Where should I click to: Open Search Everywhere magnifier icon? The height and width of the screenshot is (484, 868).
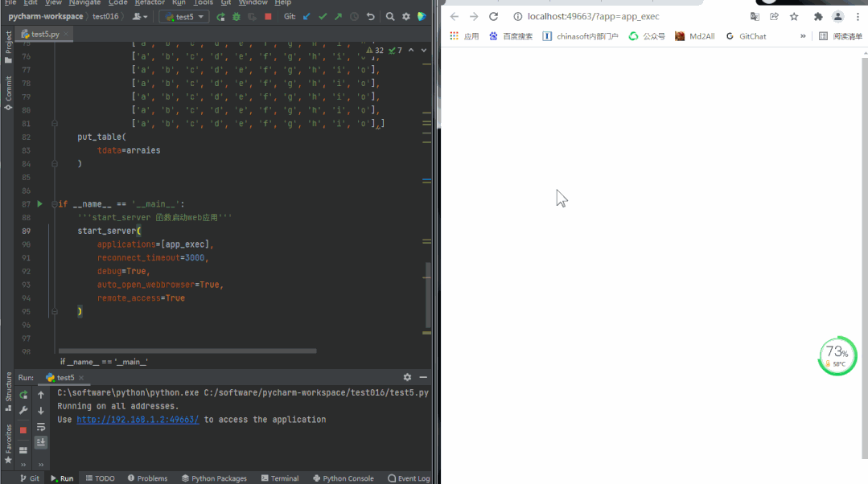pos(390,16)
